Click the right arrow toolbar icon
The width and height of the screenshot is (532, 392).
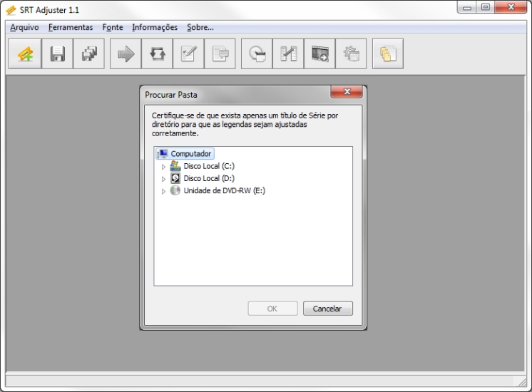126,54
